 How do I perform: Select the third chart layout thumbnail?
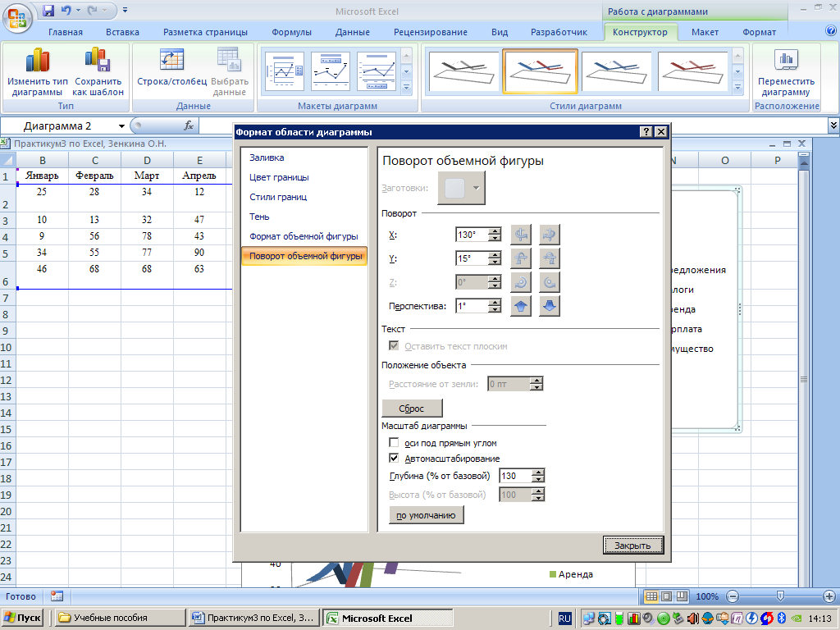pyautogui.click(x=377, y=71)
